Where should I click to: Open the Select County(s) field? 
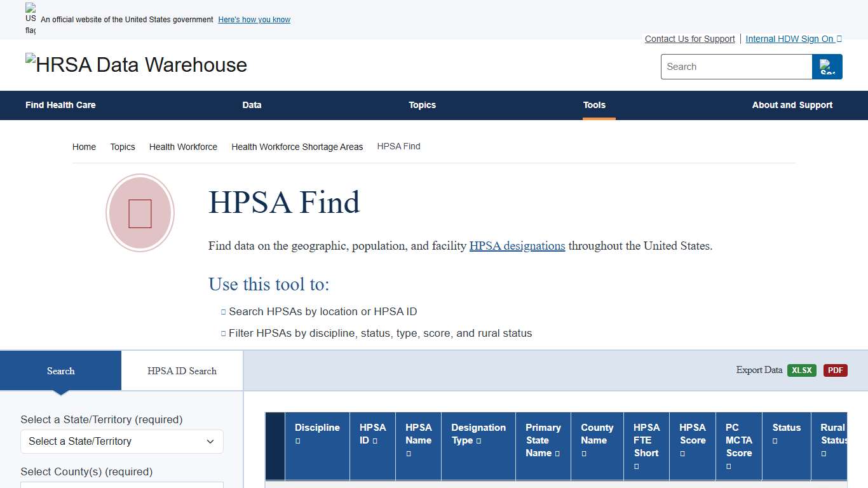click(121, 485)
